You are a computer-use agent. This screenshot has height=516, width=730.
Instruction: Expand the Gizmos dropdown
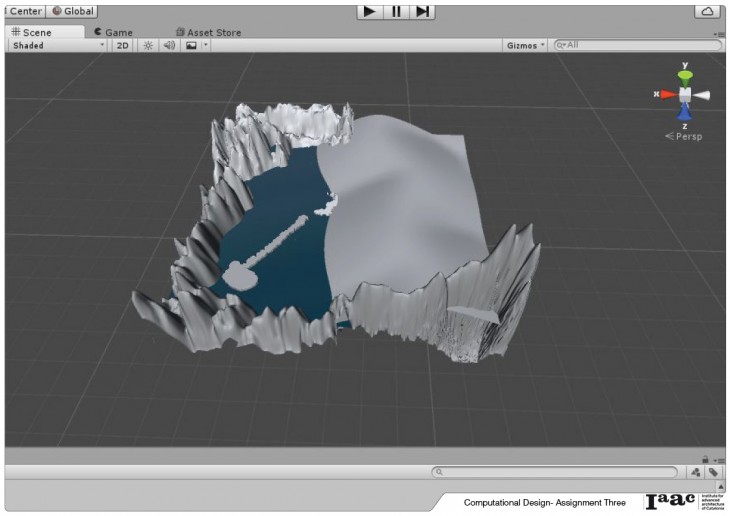point(526,45)
